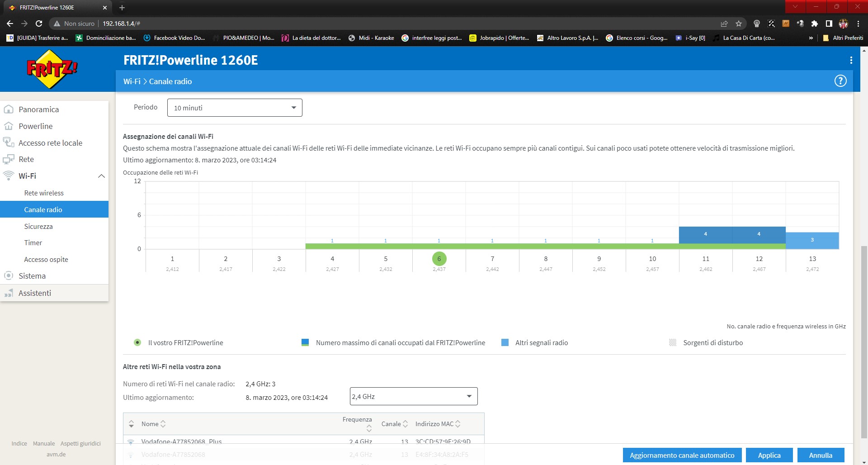Sort table by Canale arrows
This screenshot has height=465, width=868.
pyautogui.click(x=406, y=424)
